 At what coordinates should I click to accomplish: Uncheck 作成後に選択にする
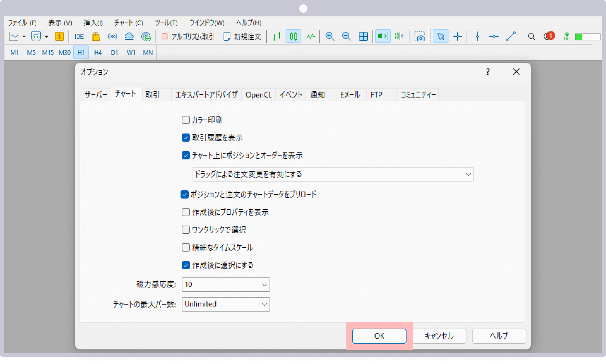186,265
